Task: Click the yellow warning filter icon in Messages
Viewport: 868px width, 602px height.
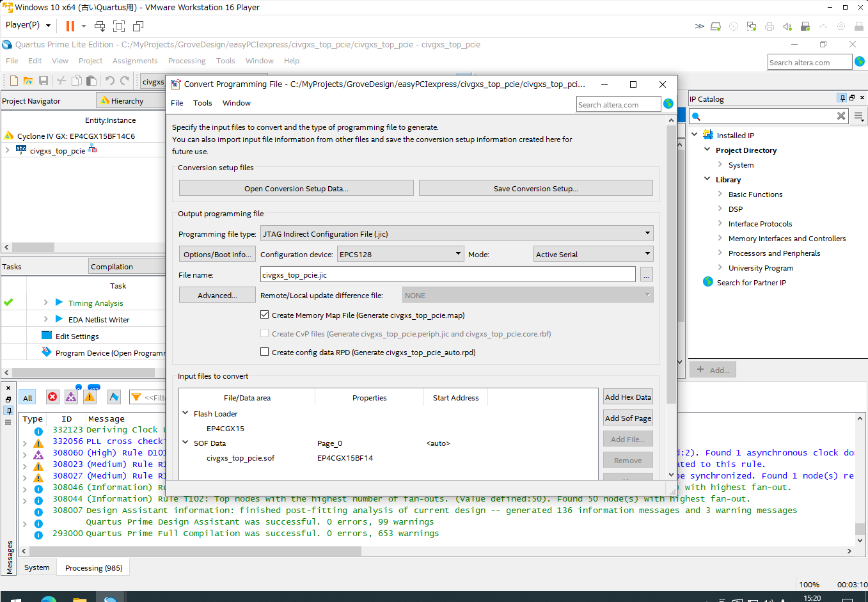Action: click(90, 397)
